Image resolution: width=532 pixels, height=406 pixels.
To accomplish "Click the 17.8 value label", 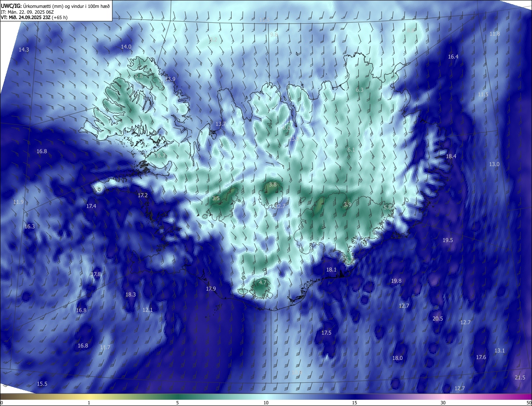I will click(x=96, y=274).
